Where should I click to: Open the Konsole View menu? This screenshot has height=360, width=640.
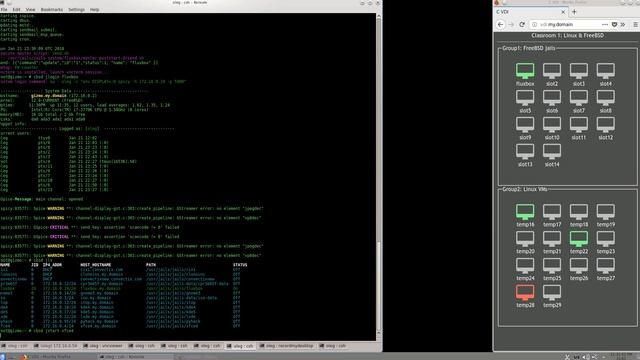point(31,9)
